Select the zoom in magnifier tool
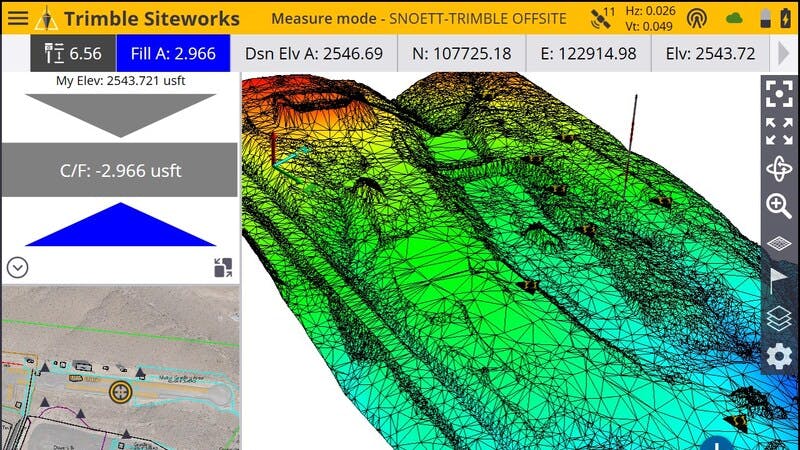 pyautogui.click(x=779, y=206)
